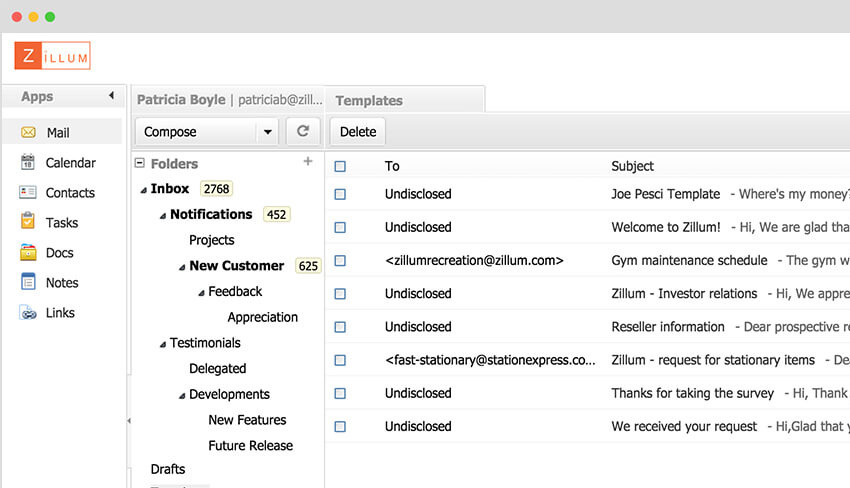Open the New Features folder
This screenshot has width=850, height=488.
click(247, 420)
